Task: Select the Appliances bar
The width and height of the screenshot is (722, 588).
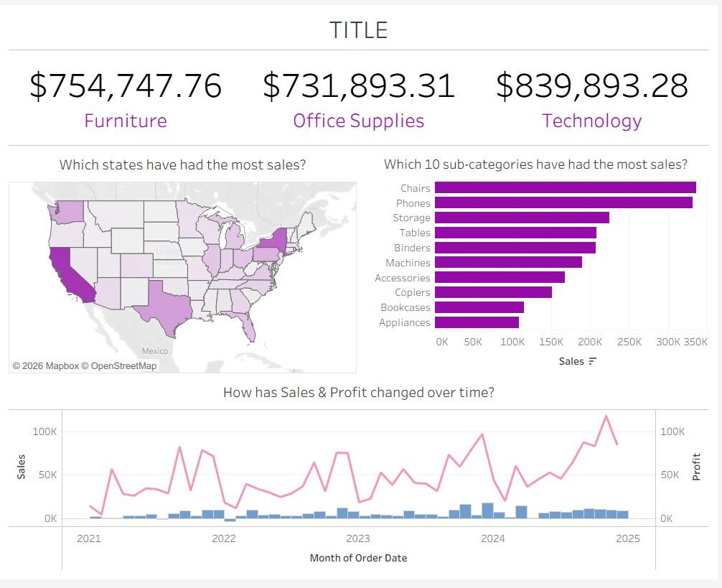Action: [x=477, y=322]
